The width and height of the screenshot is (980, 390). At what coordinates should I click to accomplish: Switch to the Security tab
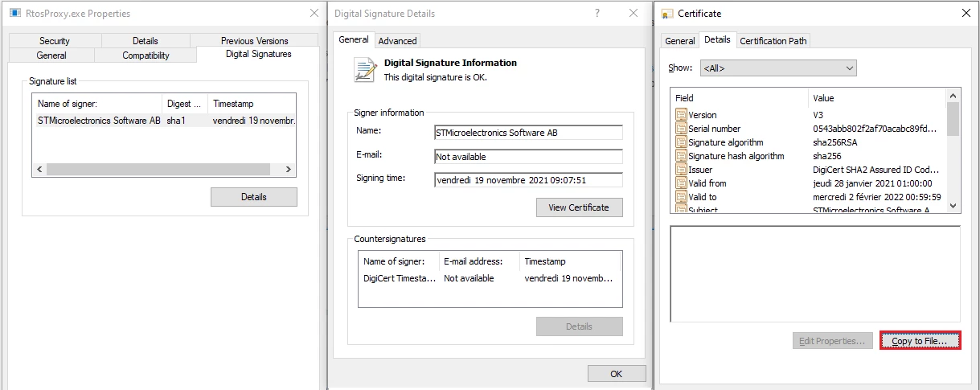coord(55,41)
